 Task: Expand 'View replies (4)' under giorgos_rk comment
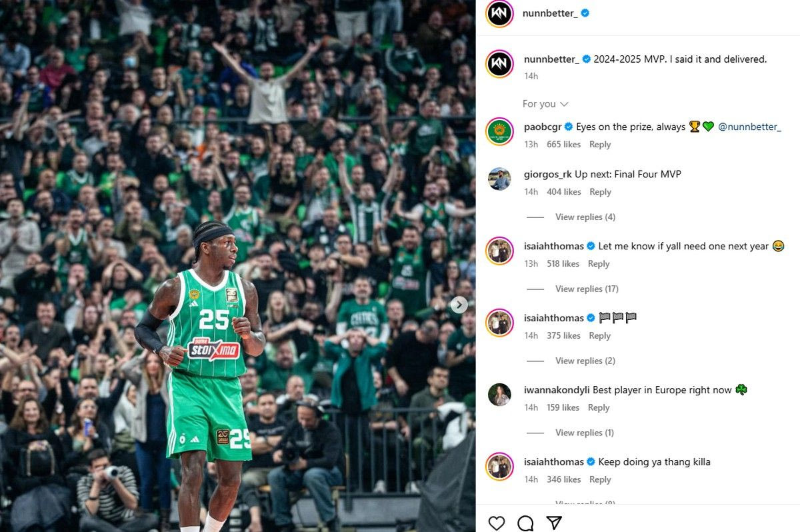(585, 217)
